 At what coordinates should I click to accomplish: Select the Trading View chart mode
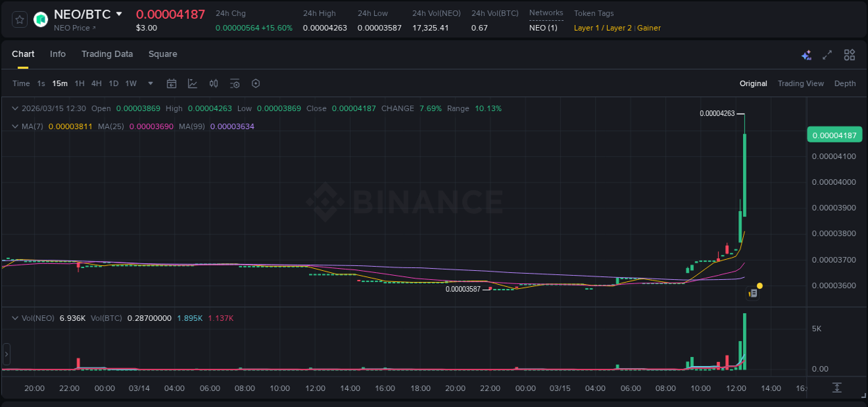(x=801, y=83)
